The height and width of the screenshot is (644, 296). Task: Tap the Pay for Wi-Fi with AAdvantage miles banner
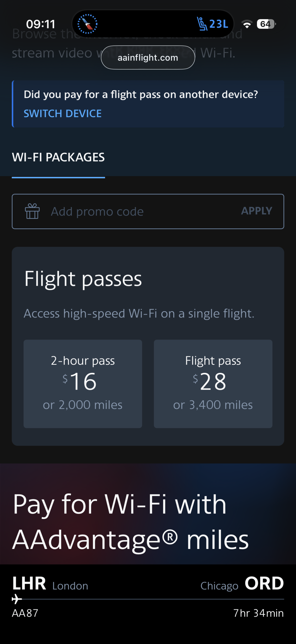(131, 522)
